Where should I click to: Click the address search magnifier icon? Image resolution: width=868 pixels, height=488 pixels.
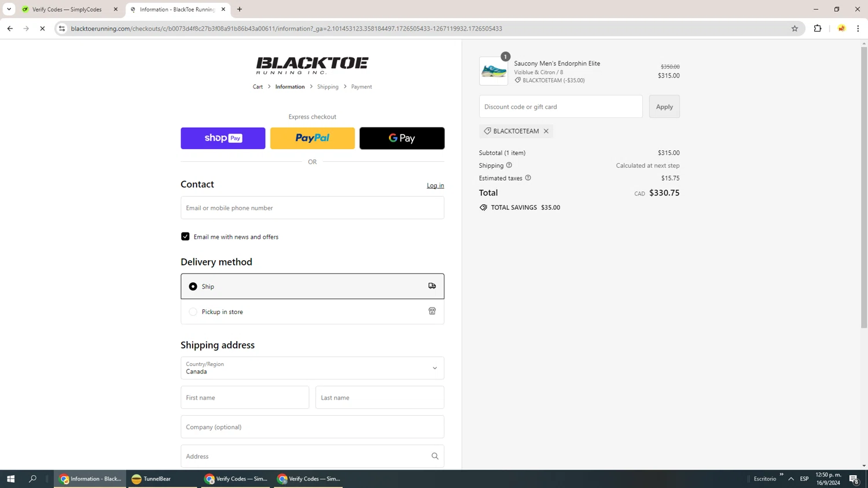pyautogui.click(x=435, y=456)
